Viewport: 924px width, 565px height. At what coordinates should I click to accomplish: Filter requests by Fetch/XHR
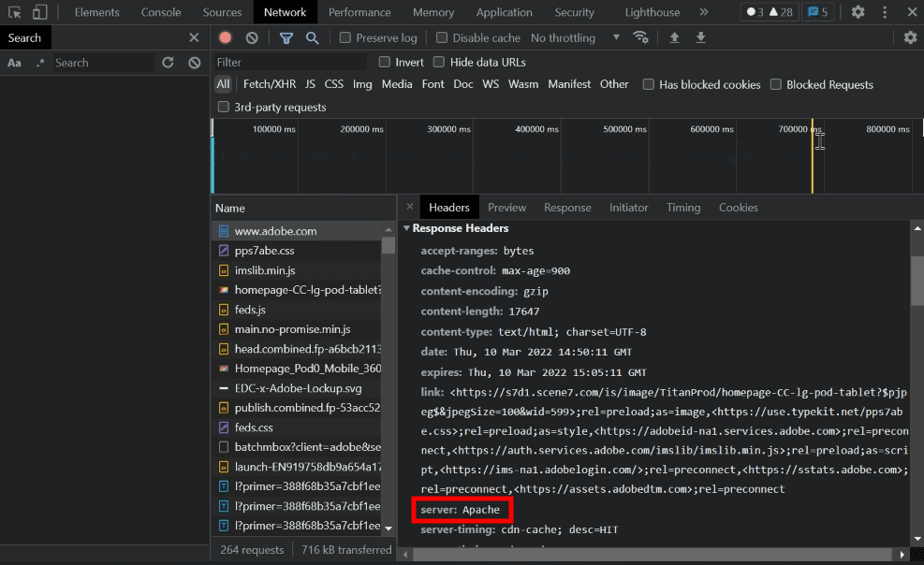coord(269,83)
